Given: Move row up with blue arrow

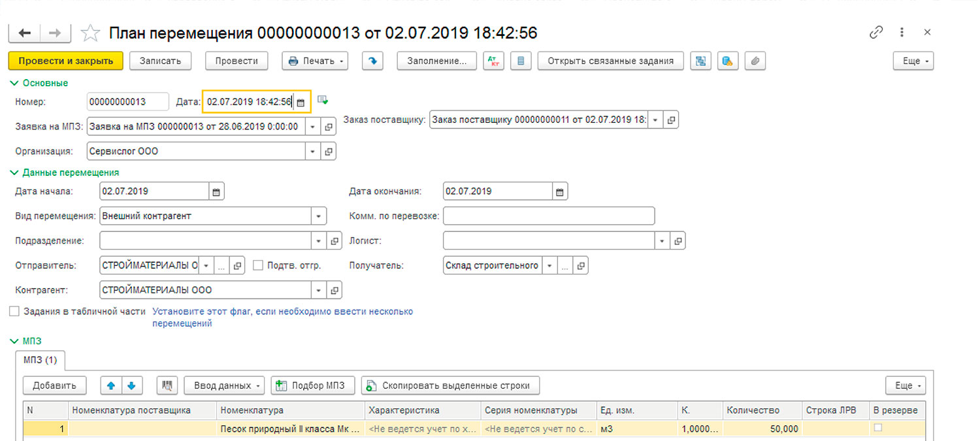Looking at the screenshot, I should pyautogui.click(x=111, y=385).
